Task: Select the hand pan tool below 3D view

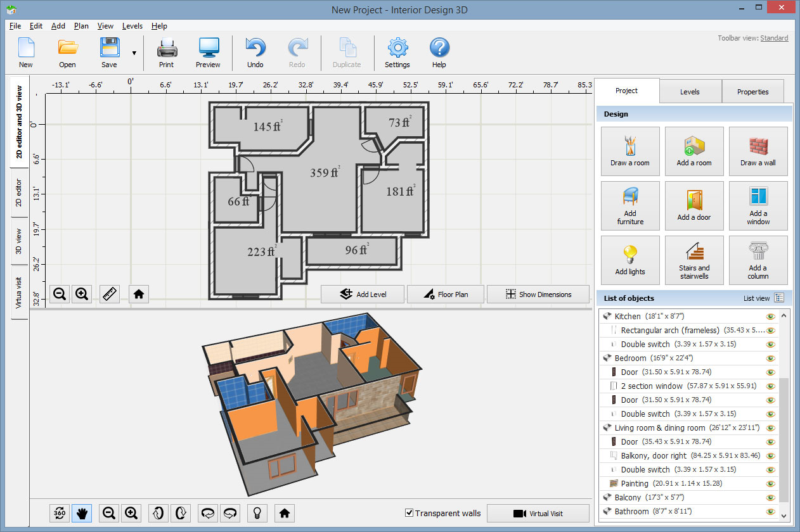Action: pos(82,513)
